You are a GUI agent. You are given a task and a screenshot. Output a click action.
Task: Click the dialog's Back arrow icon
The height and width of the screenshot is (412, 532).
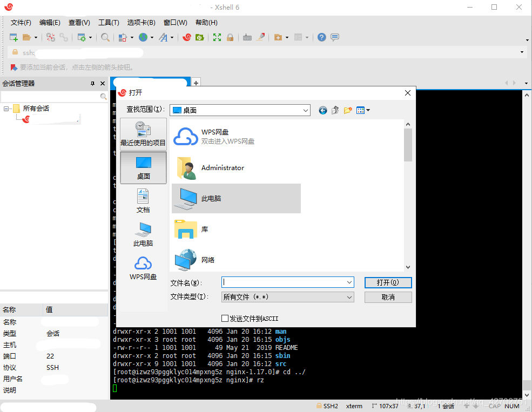322,110
